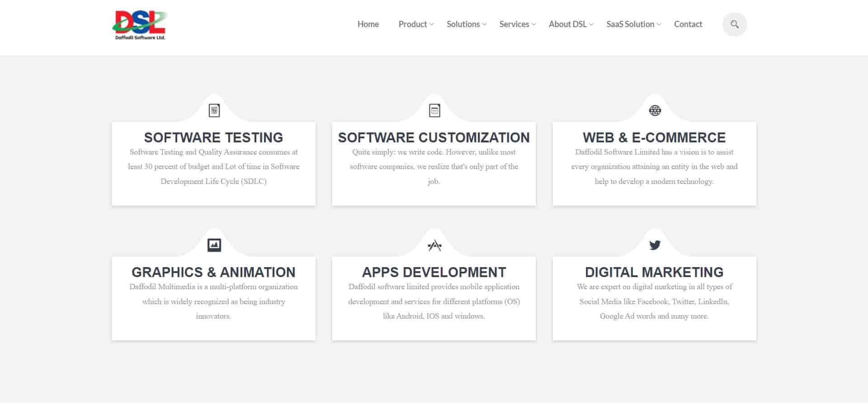
Task: Click text 'Google Ad words and many more.'
Action: pos(654,316)
